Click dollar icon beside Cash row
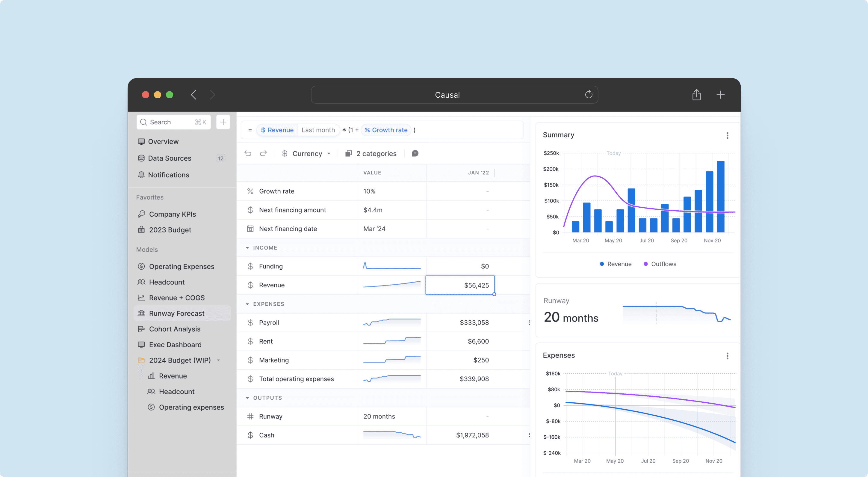Viewport: 868px width, 477px height. (x=250, y=435)
